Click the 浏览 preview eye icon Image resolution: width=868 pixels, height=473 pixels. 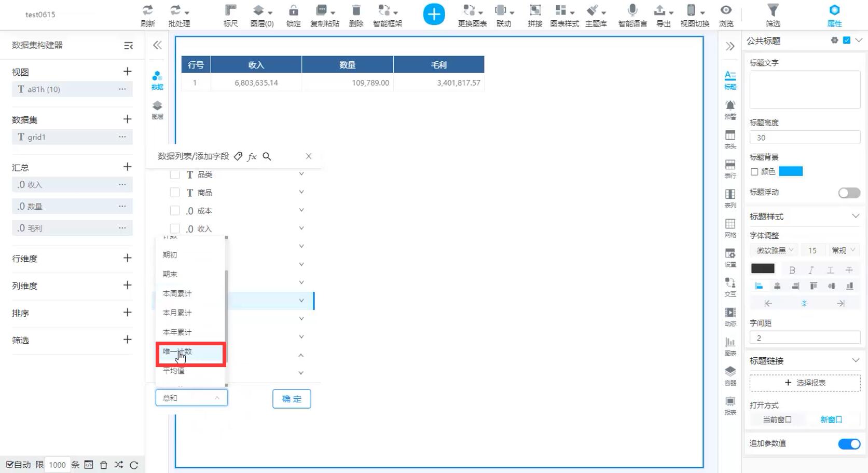pyautogui.click(x=726, y=10)
